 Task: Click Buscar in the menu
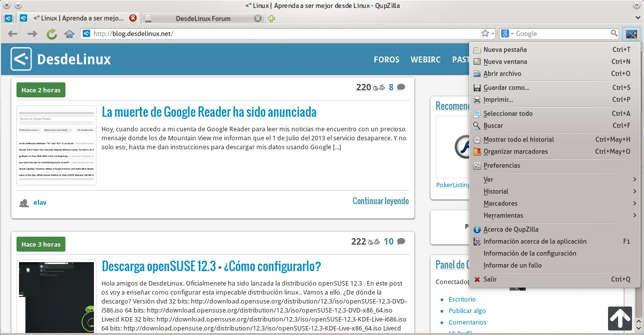tap(555, 125)
